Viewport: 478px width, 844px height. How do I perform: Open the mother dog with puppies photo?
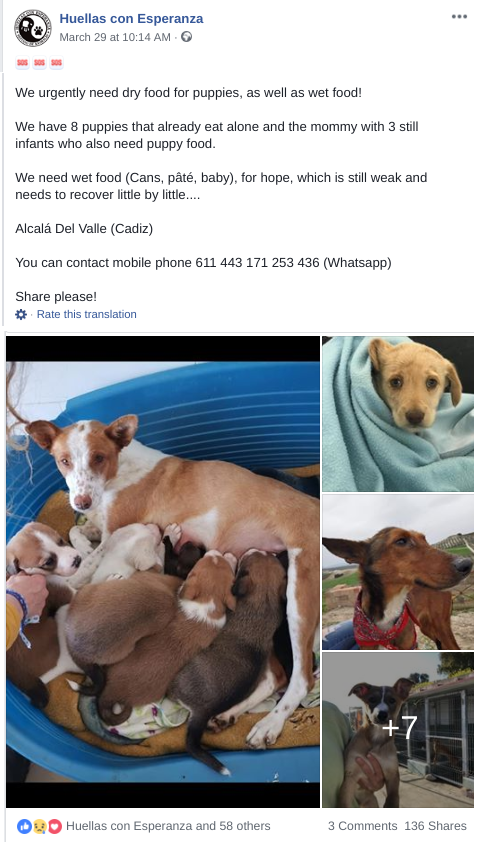[163, 572]
